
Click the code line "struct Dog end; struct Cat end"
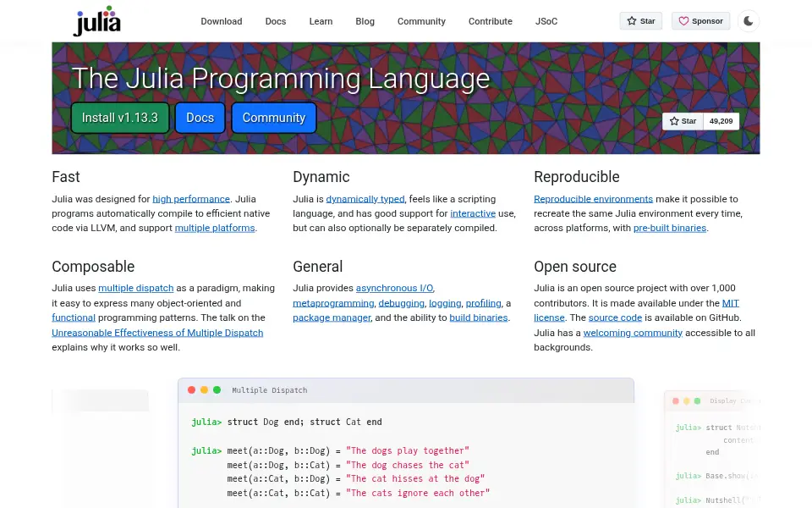tap(304, 422)
